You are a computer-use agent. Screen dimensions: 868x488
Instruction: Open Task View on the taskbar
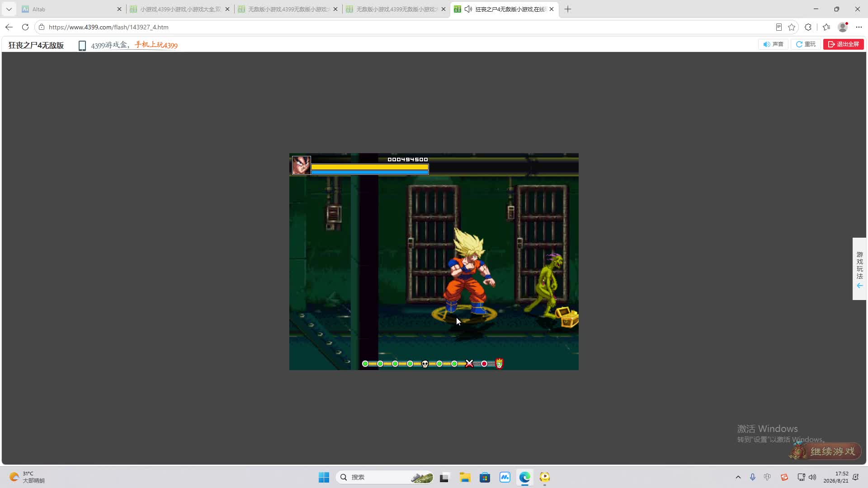[x=444, y=477]
